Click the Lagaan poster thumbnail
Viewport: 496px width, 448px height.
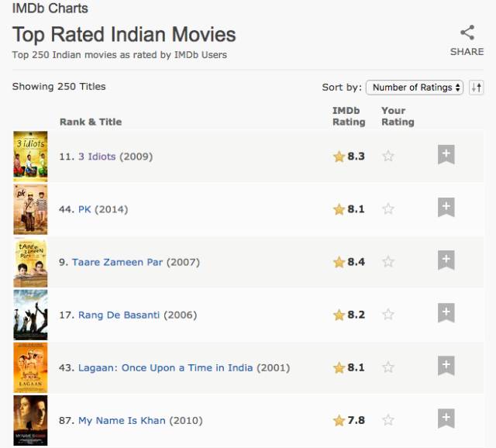(30, 367)
